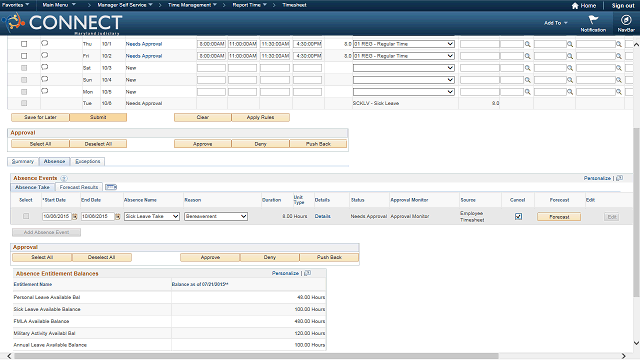
Task: Click Save for Later button
Action: (40, 118)
